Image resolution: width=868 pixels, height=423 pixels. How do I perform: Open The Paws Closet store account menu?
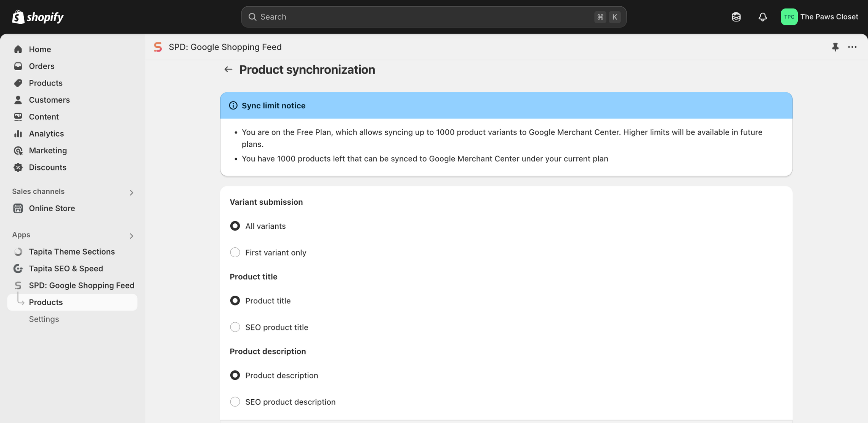[820, 17]
